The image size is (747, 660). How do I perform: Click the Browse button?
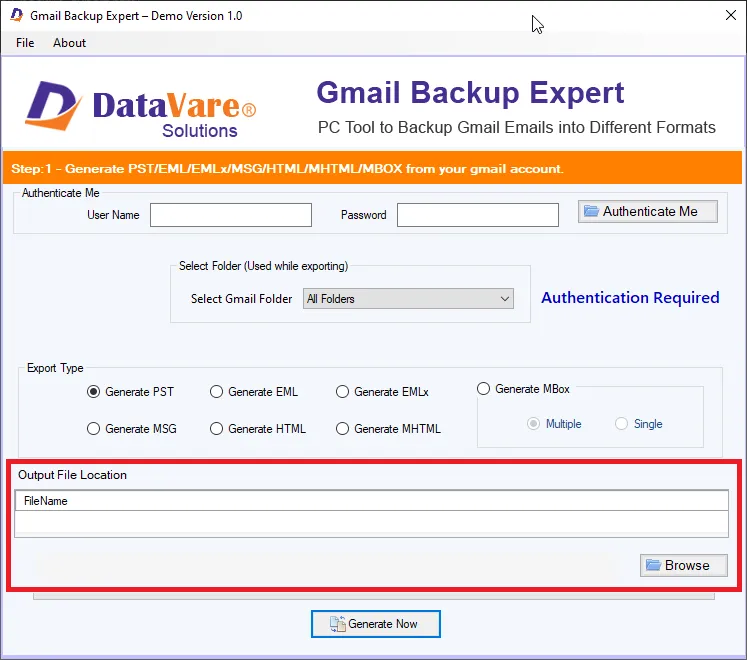684,565
